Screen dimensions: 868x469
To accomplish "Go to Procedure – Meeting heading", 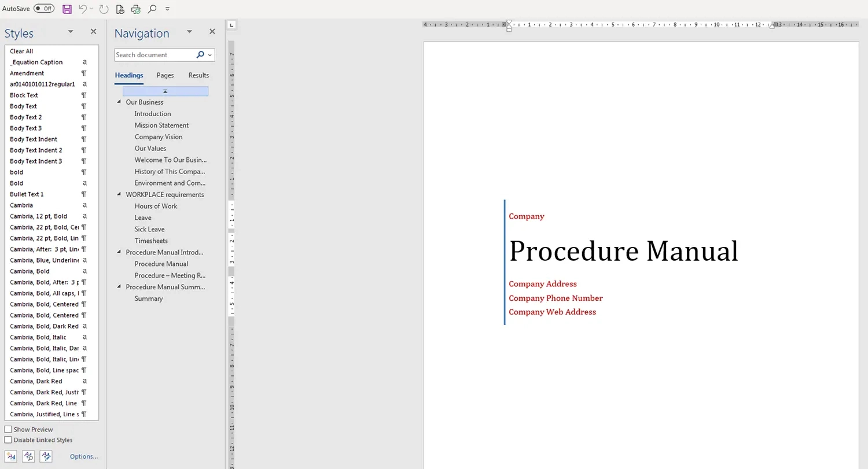I will (170, 276).
